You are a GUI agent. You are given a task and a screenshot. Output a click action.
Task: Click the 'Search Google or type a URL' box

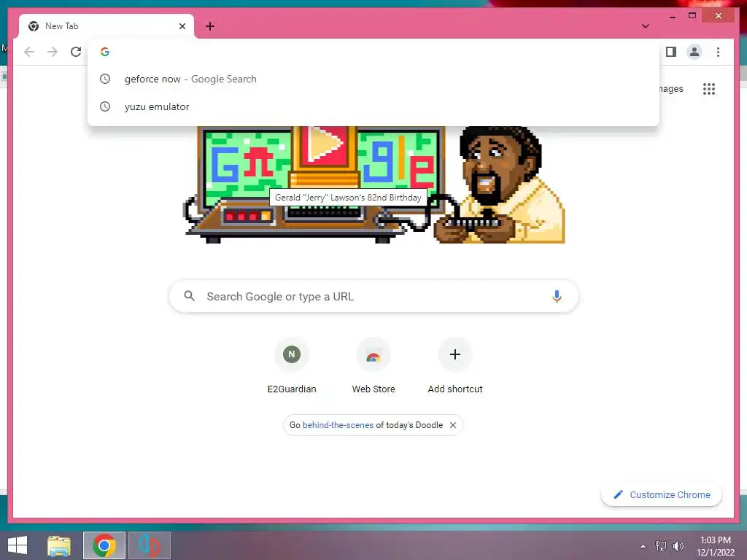(373, 296)
